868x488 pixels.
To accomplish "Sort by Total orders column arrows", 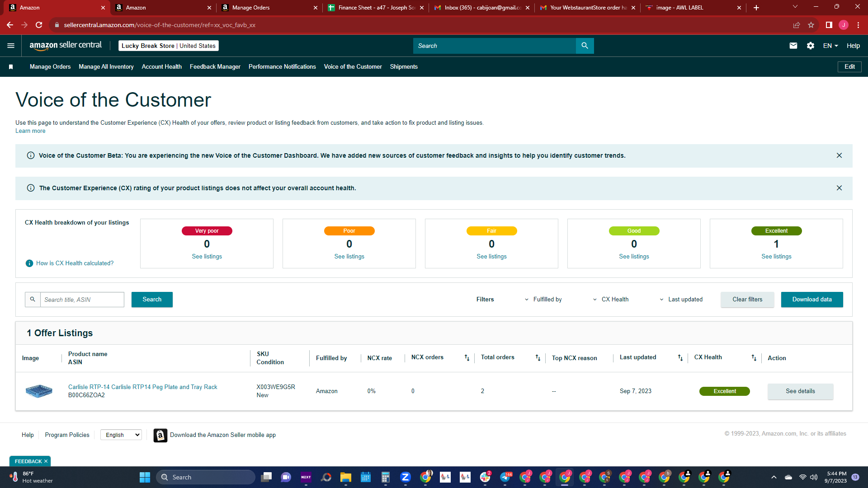I will [x=538, y=358].
